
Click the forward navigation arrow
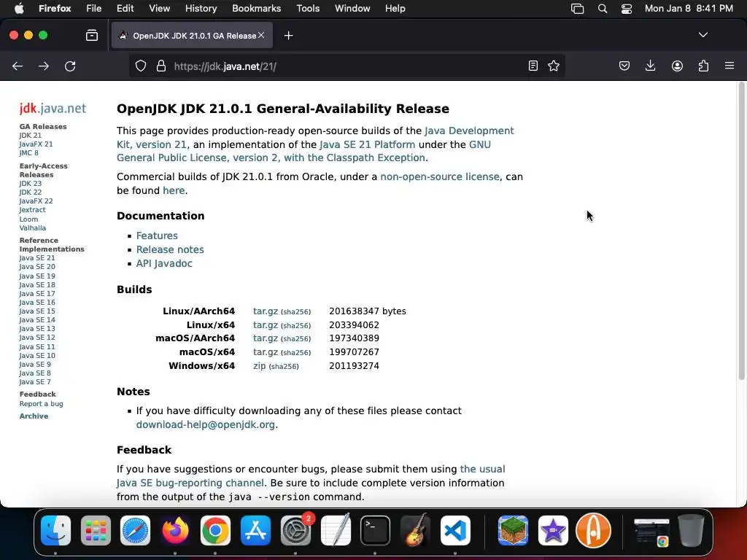44,66
